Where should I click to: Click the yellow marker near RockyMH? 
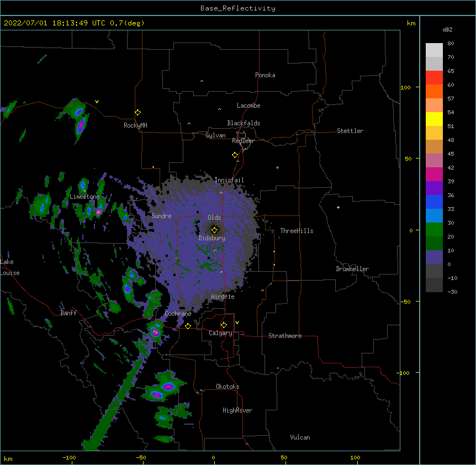coord(137,113)
